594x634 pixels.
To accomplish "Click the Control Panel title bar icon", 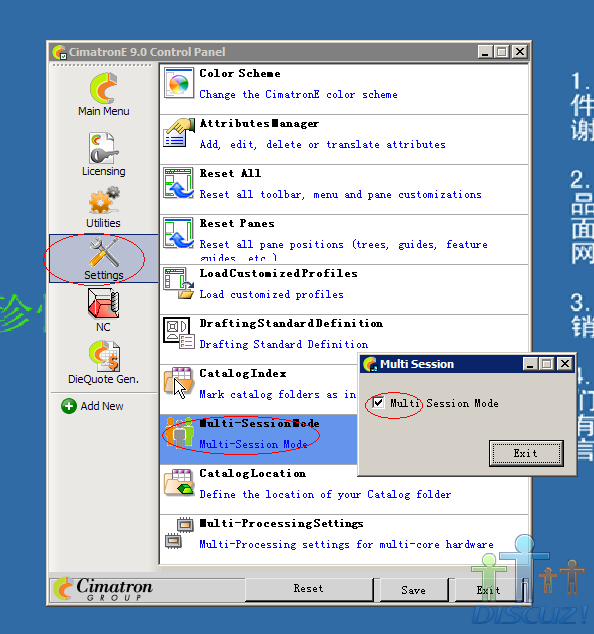I will (59, 52).
